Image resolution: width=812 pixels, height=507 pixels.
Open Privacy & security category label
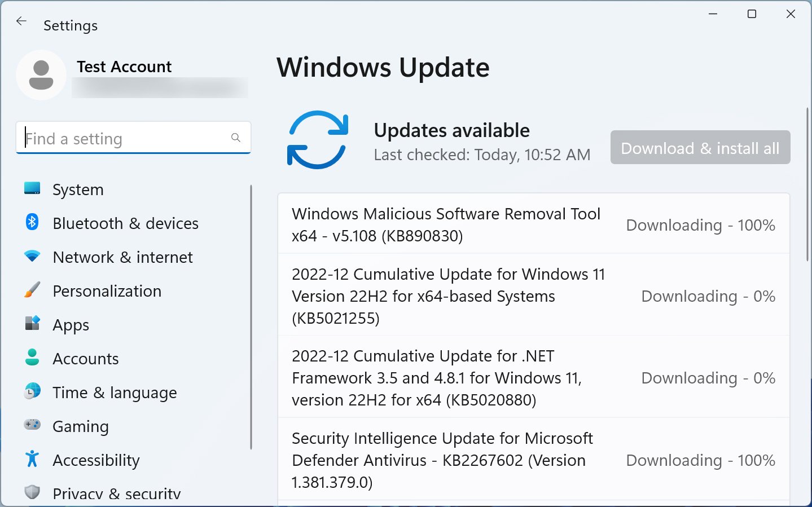[x=117, y=493]
